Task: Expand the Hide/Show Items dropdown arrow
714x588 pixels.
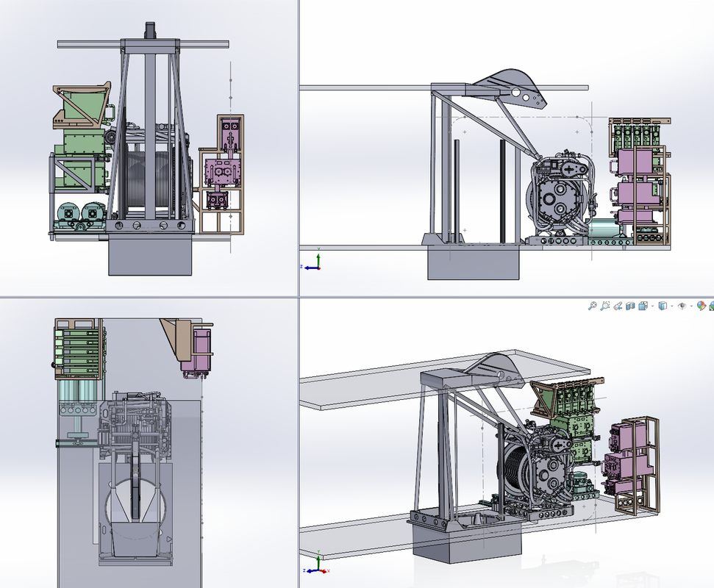Action: tap(690, 306)
